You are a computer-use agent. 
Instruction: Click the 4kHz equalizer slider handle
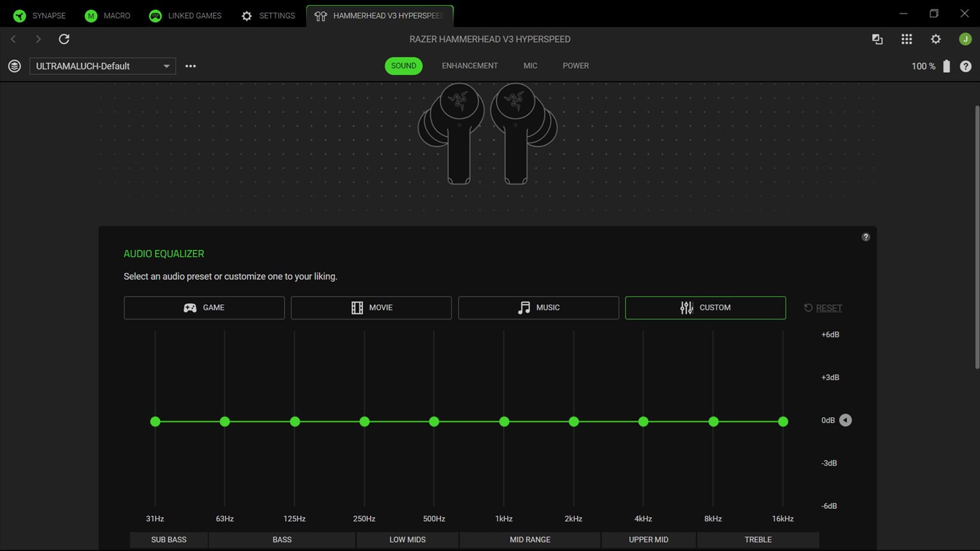point(643,422)
